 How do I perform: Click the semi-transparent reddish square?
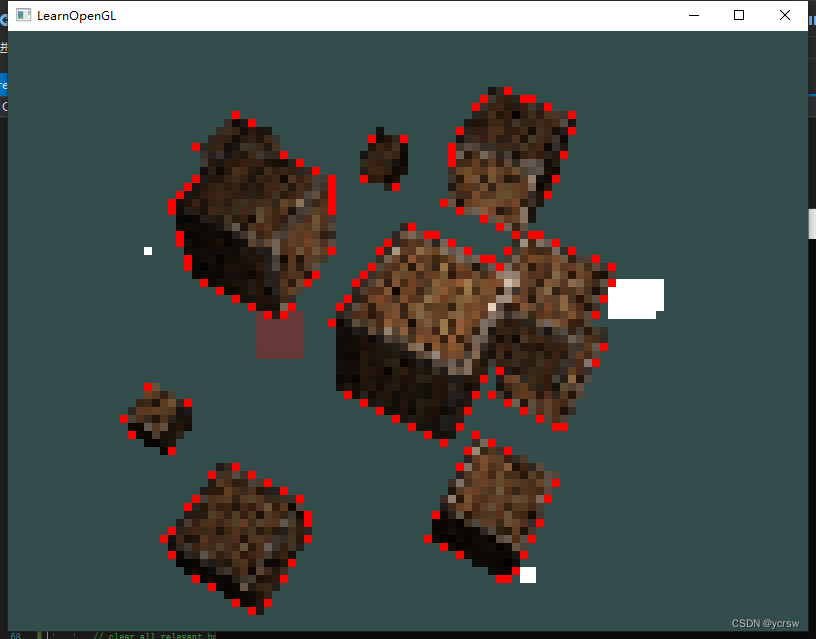click(x=280, y=335)
